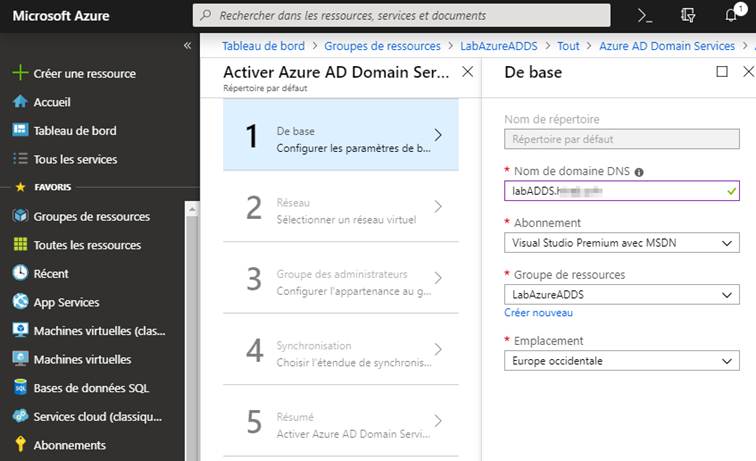The width and height of the screenshot is (756, 461).
Task: Click the Tableau de bord breadcrumb
Action: (x=263, y=46)
